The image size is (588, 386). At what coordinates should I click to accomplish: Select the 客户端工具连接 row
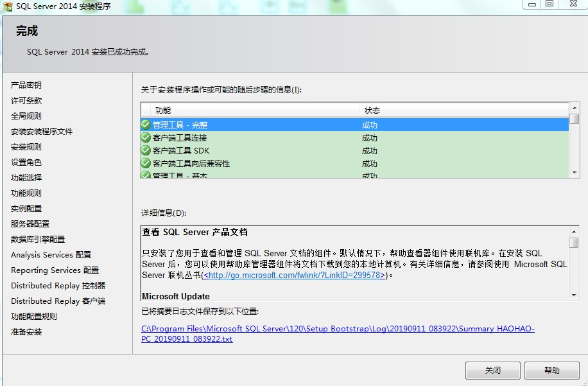[355, 137]
